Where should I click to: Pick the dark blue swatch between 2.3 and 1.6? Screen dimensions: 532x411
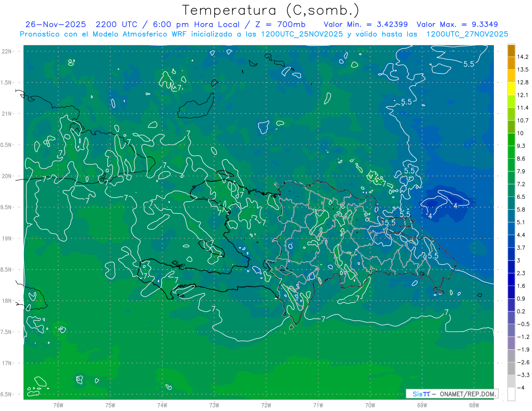pyautogui.click(x=511, y=280)
